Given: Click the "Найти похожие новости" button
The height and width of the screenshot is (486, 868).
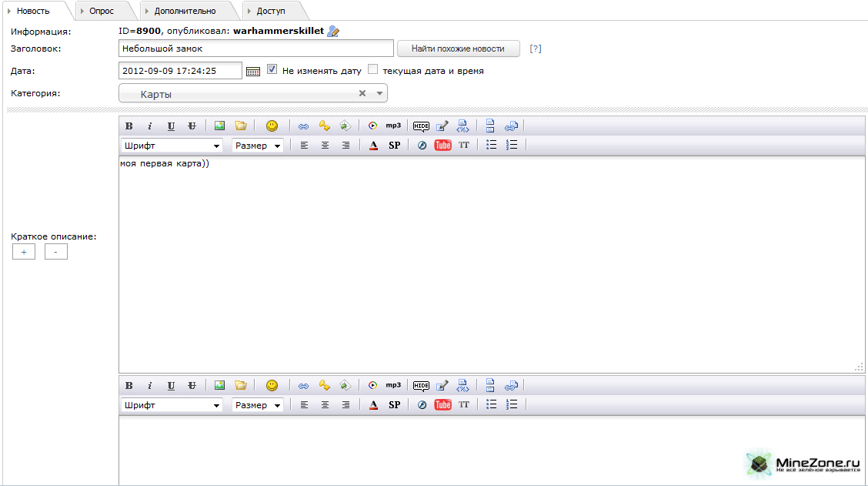Looking at the screenshot, I should [x=458, y=49].
